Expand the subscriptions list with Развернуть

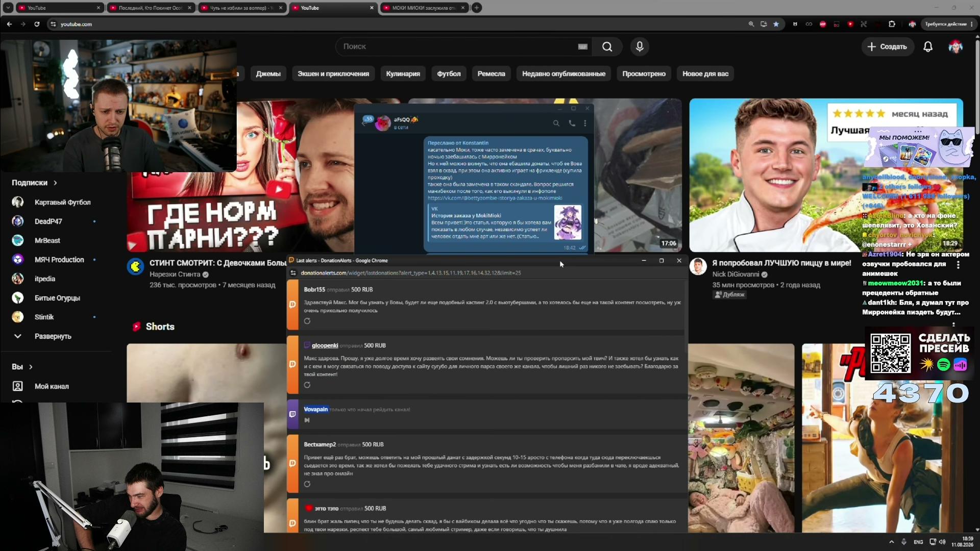pyautogui.click(x=53, y=336)
